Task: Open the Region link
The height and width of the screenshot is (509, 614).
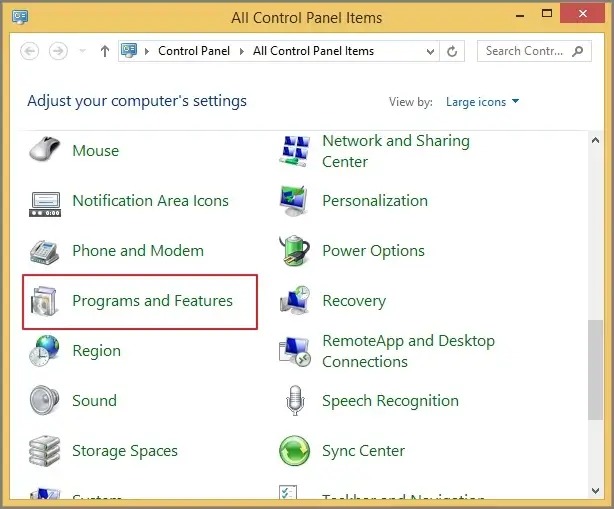Action: point(96,351)
